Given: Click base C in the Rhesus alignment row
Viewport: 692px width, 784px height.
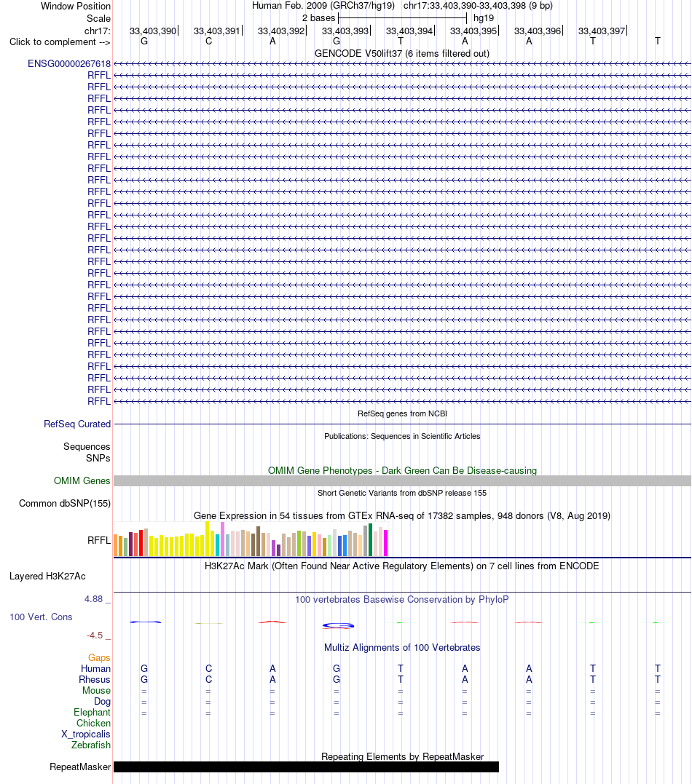Looking at the screenshot, I should [x=208, y=679].
